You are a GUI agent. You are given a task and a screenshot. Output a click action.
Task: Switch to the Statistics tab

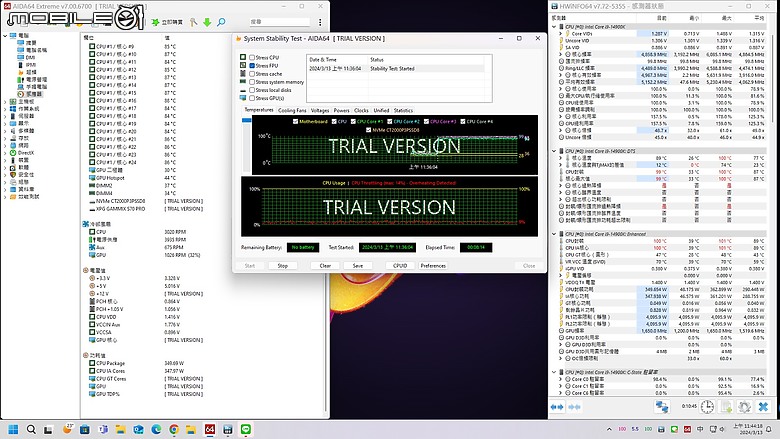tap(403, 110)
